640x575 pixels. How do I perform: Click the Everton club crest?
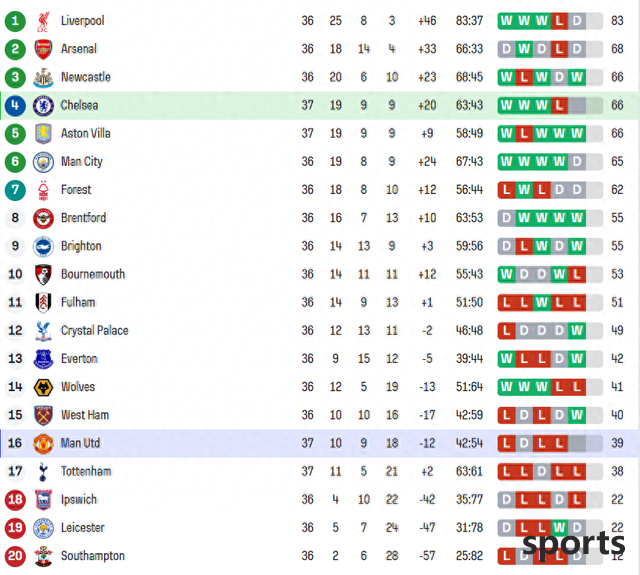click(43, 359)
